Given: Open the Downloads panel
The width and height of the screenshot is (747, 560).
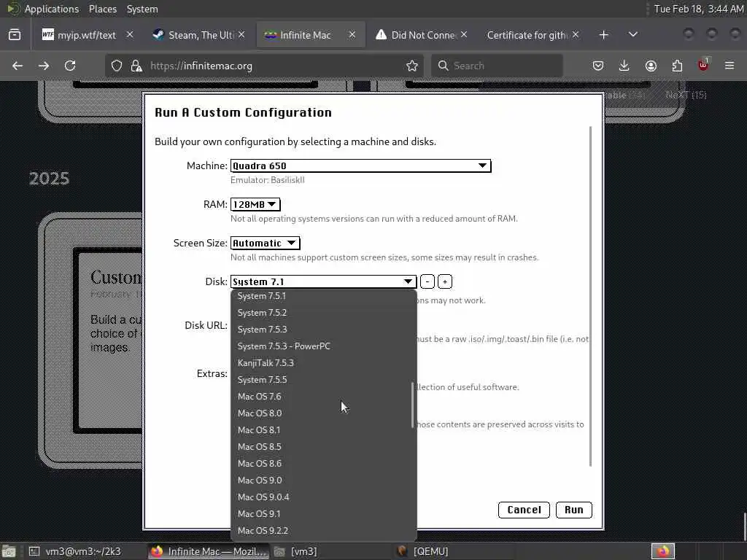Looking at the screenshot, I should (624, 66).
